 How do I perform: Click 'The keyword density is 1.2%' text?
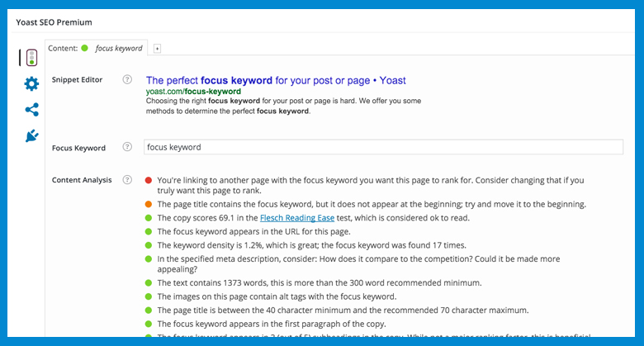pos(312,245)
